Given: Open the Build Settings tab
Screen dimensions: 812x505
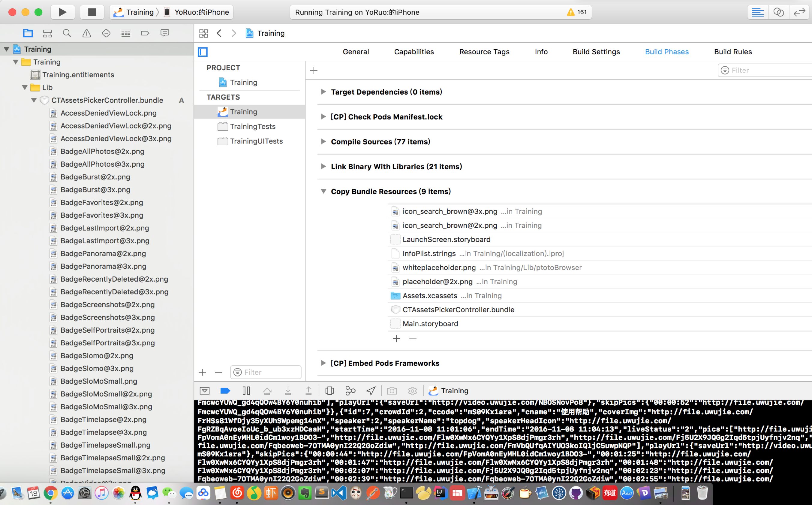Looking at the screenshot, I should pos(596,52).
